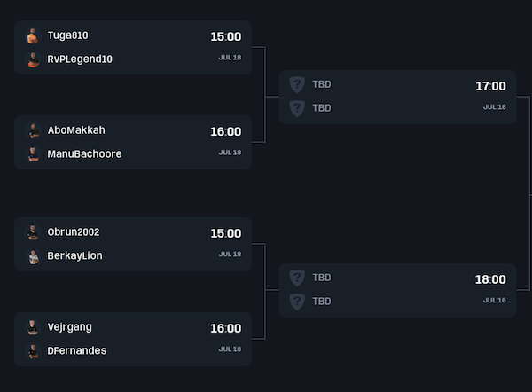Click top TBD shield icon in 17:00 match
This screenshot has height=392, width=532.
297,84
